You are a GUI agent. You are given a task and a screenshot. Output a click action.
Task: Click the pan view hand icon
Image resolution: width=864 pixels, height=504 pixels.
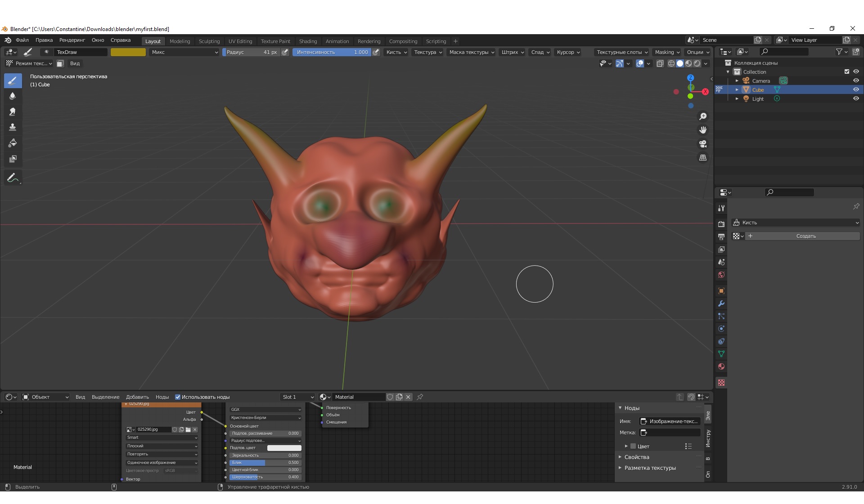tap(703, 130)
